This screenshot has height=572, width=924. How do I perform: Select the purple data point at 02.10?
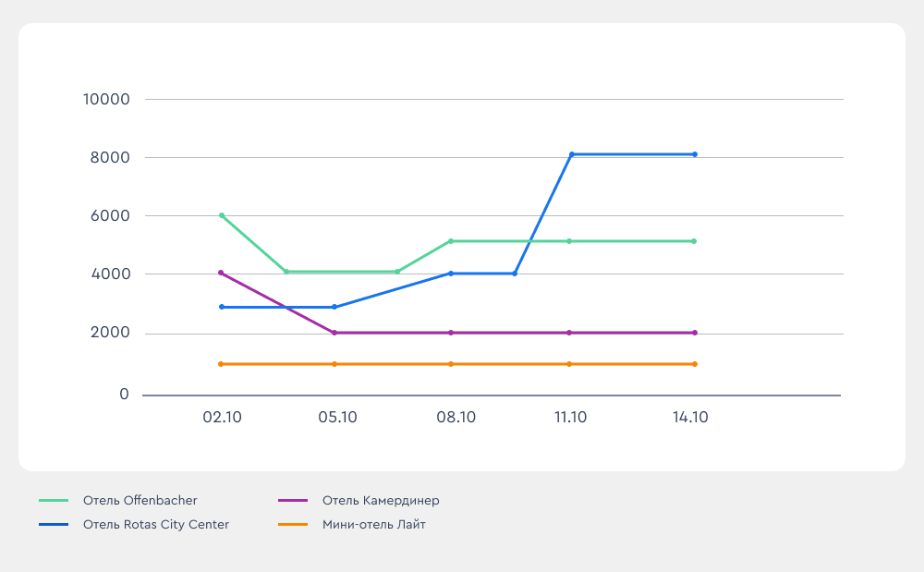click(x=222, y=273)
